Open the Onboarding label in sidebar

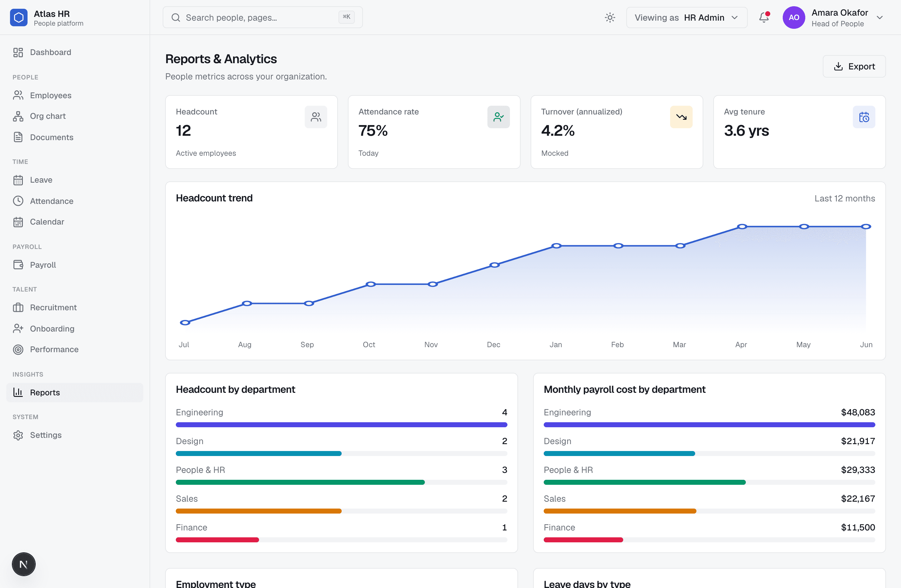click(x=52, y=328)
